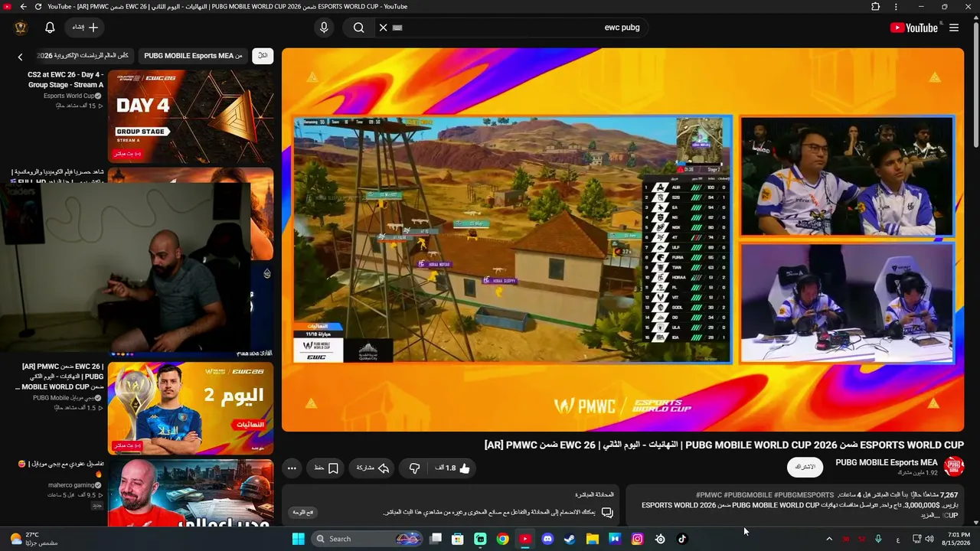This screenshot has width=980, height=551.
Task: Reload the page with the refresh icon
Action: (38, 7)
